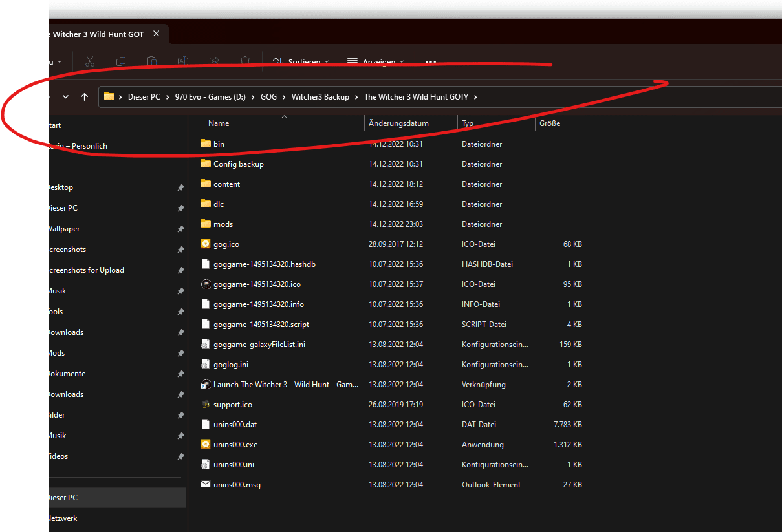This screenshot has height=532, width=782.
Task: Expand the breadcrumb chevron after Witcher3 Backup
Action: 356,97
